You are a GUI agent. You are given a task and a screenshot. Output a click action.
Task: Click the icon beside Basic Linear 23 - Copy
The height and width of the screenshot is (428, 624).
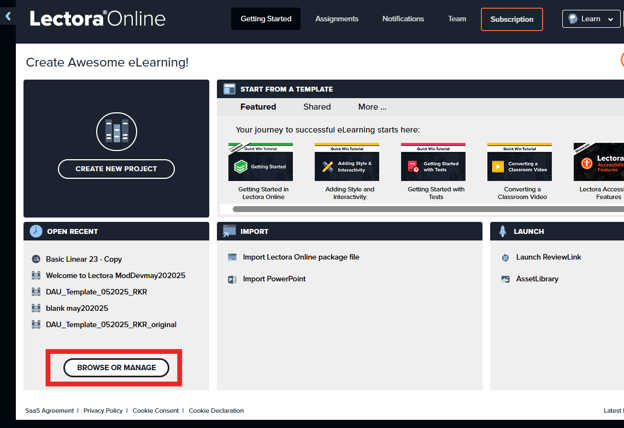click(36, 259)
